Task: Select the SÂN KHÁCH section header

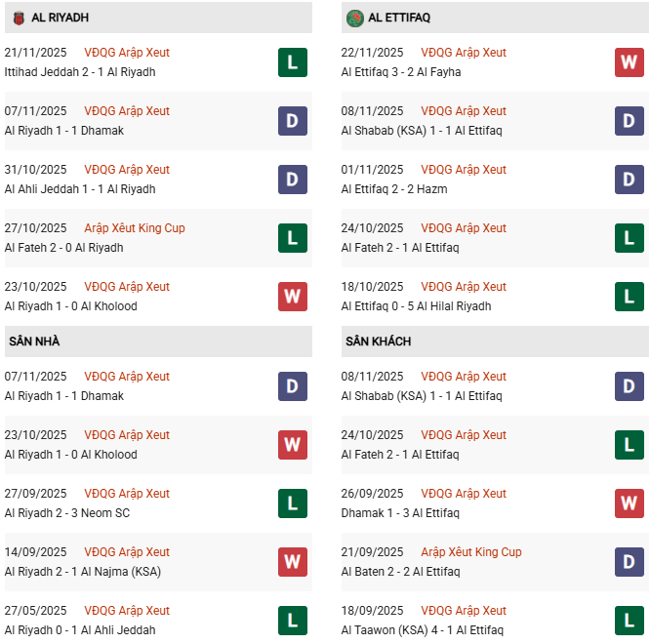Action: pos(378,342)
